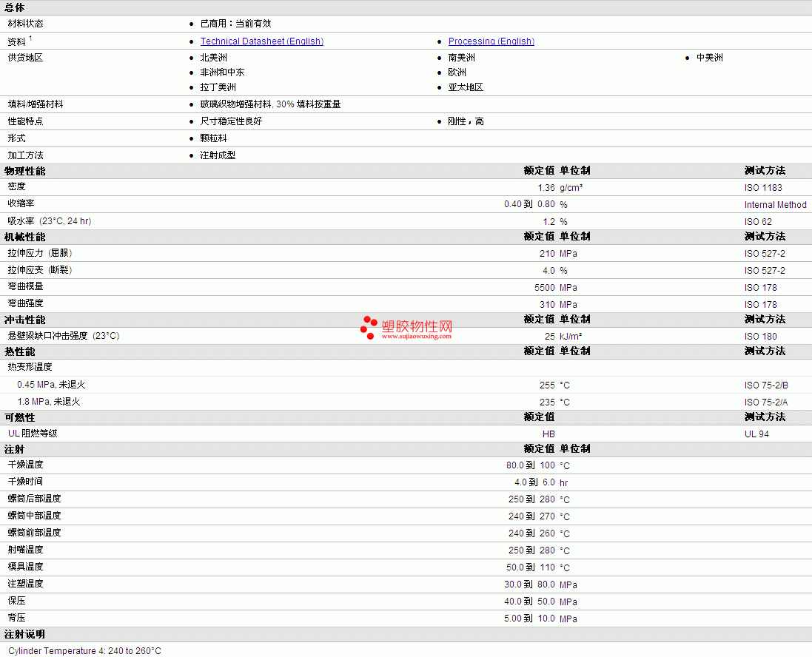Click the 可燃性 section header
The image size is (812, 657).
pyautogui.click(x=20, y=418)
